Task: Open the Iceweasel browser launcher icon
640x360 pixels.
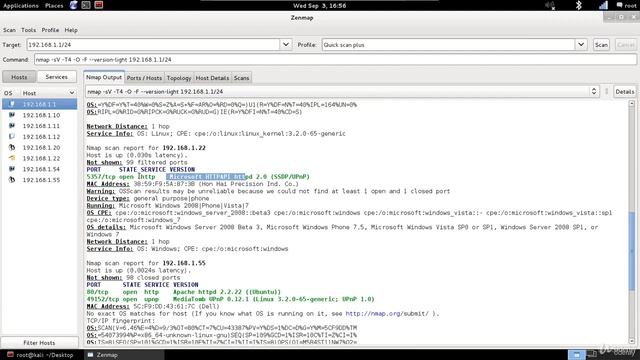Action: pos(73,5)
